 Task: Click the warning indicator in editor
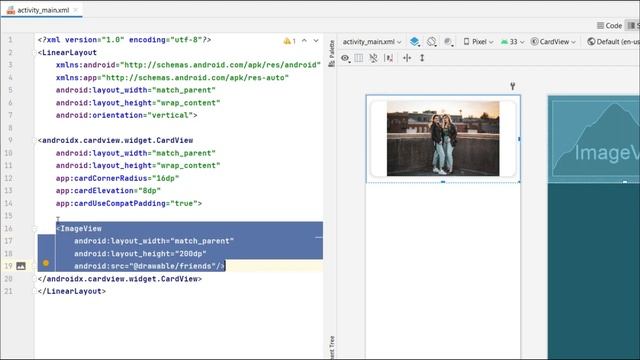click(289, 41)
